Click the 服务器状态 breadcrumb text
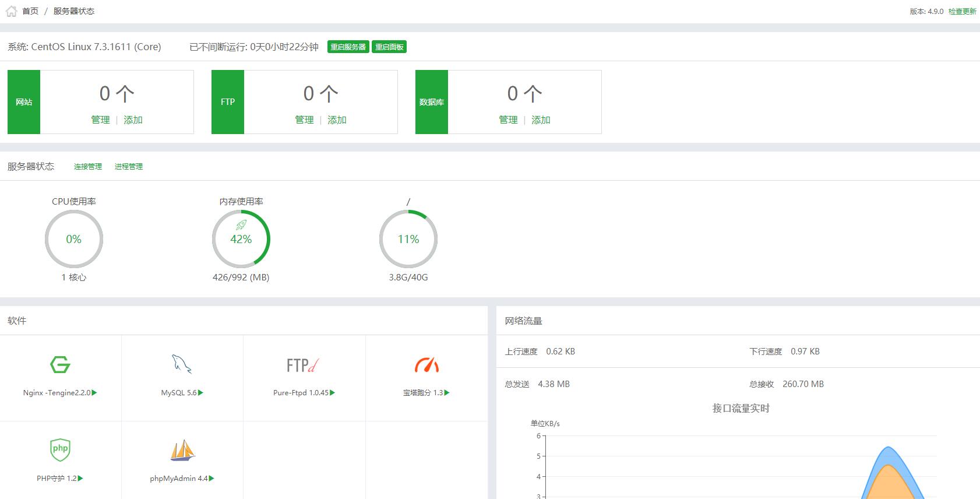980x499 pixels. point(74,11)
